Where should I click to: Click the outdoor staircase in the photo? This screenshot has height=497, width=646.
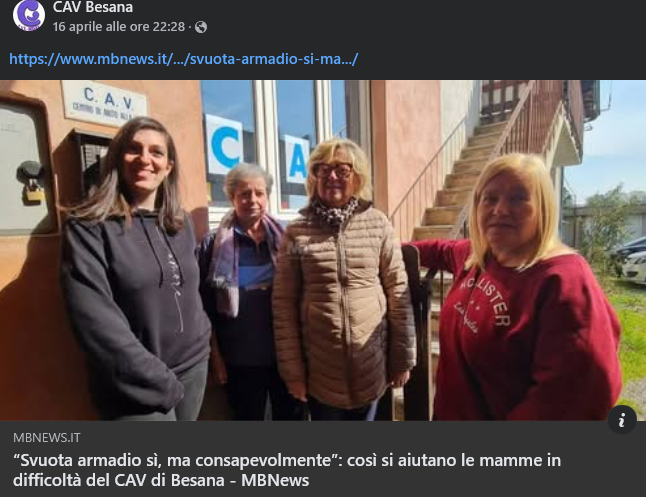tap(474, 173)
